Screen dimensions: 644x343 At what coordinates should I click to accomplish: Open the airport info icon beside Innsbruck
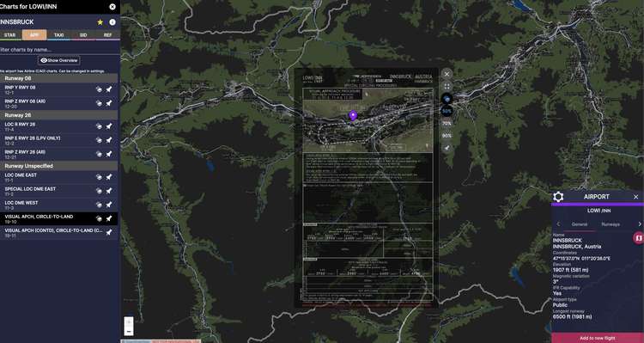pos(112,22)
